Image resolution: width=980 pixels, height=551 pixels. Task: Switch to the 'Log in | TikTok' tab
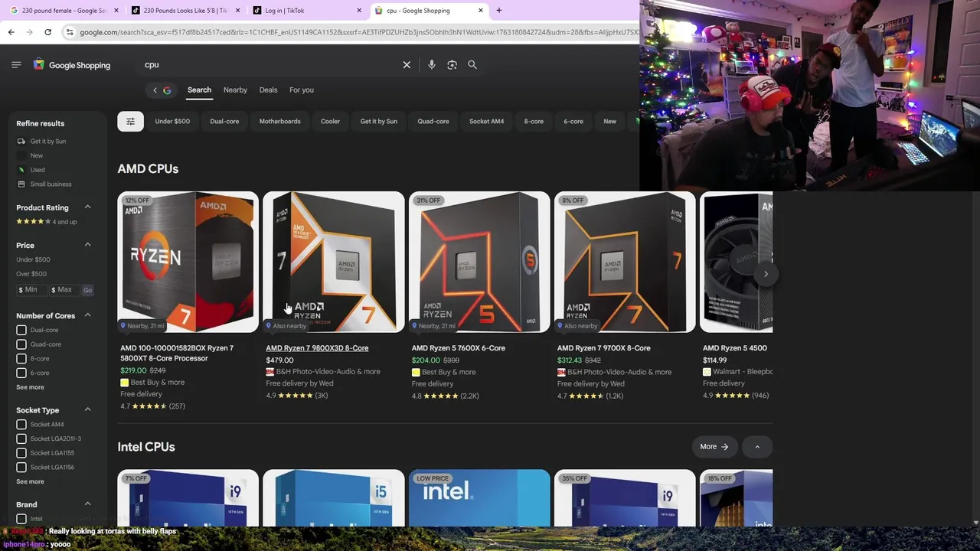[x=306, y=11]
